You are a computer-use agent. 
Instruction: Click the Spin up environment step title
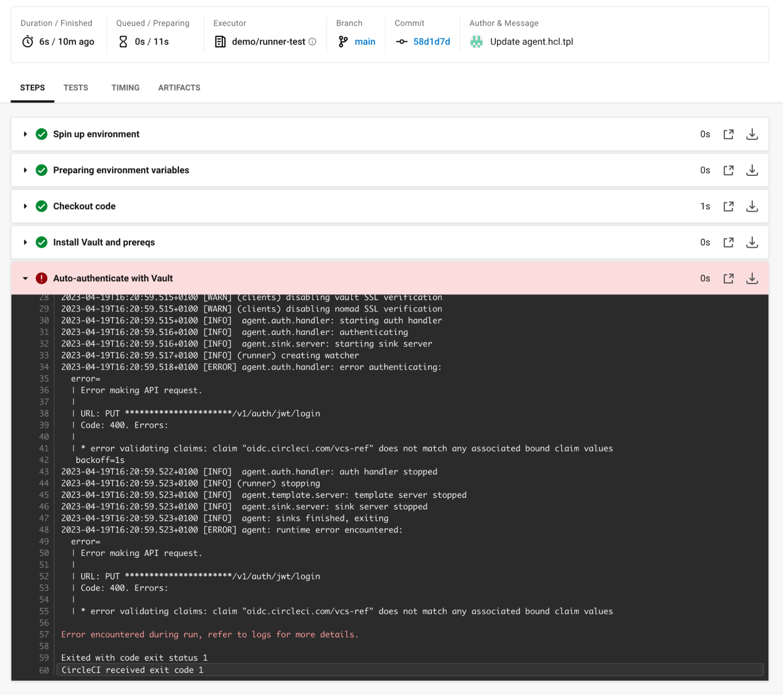point(96,134)
